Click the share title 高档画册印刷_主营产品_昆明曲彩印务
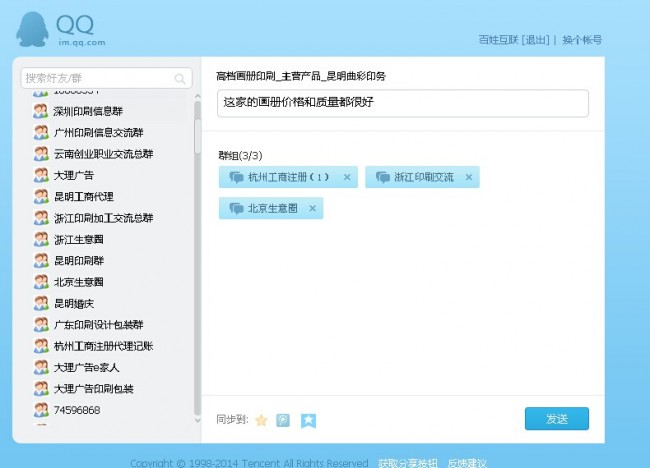This screenshot has height=468, width=650. click(301, 76)
